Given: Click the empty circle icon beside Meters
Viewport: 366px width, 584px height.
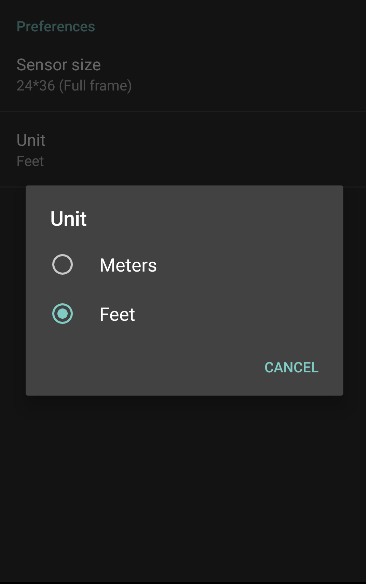Looking at the screenshot, I should point(63,265).
